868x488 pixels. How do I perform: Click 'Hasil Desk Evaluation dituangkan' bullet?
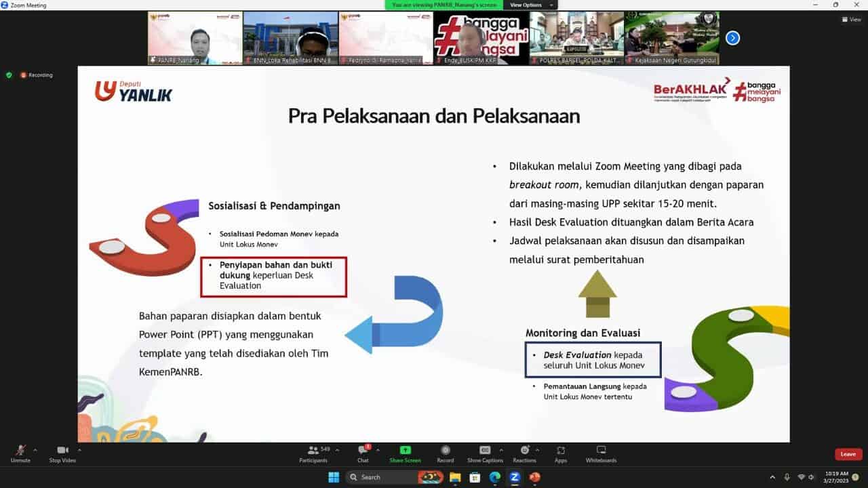pos(631,222)
